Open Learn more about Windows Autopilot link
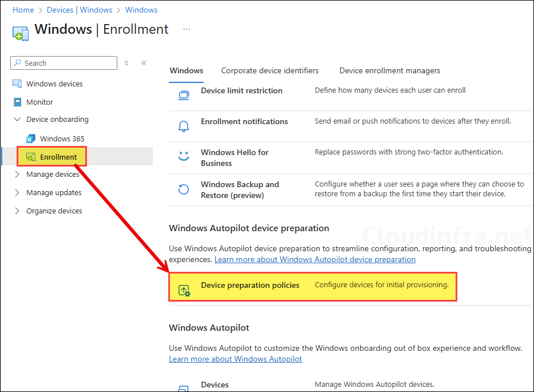 coord(235,359)
